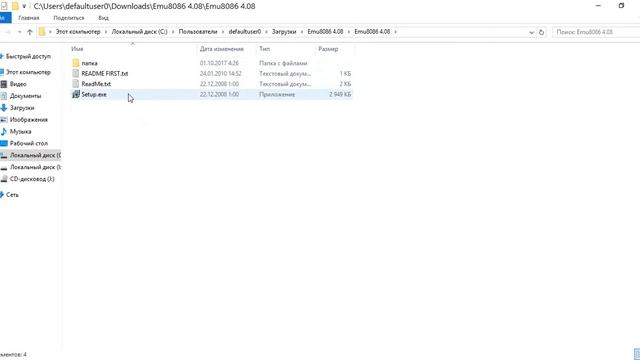Open Музыка in the sidebar
The height and width of the screenshot is (360, 640).
(20, 131)
